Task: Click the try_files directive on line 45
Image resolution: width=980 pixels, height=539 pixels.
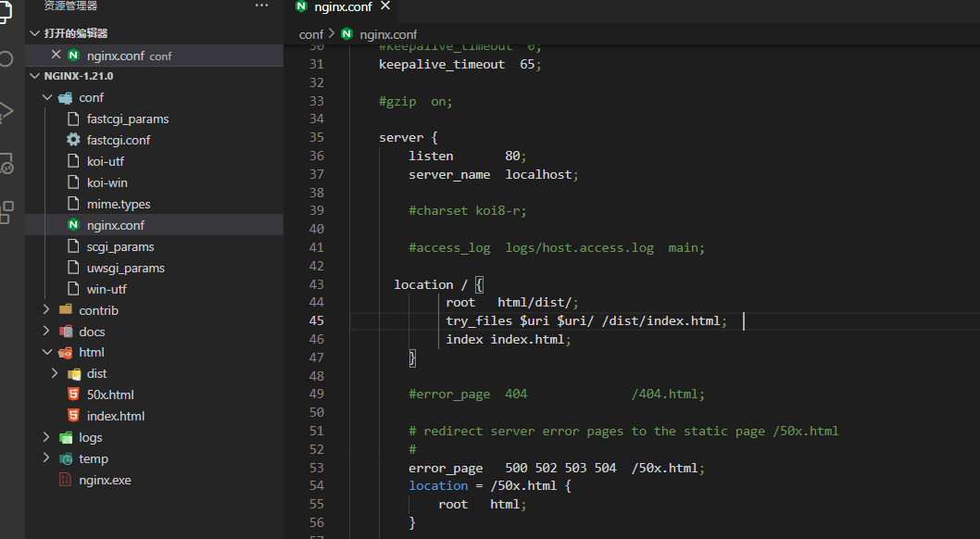Action: 479,321
